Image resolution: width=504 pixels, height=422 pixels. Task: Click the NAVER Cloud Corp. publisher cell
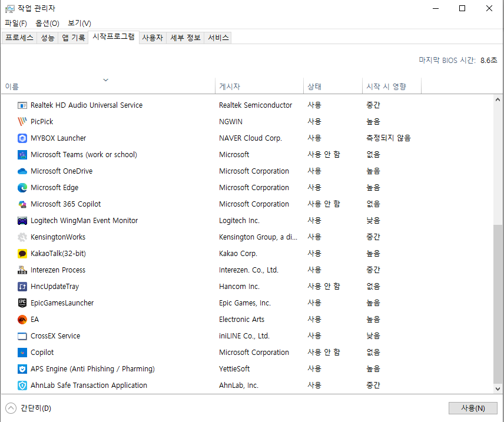pyautogui.click(x=250, y=138)
